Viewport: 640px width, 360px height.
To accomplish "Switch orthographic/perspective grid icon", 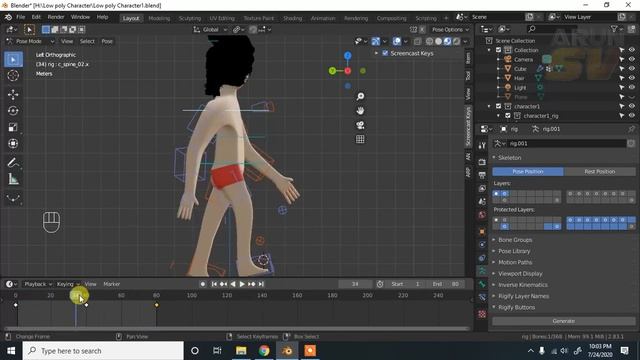I will [360, 139].
